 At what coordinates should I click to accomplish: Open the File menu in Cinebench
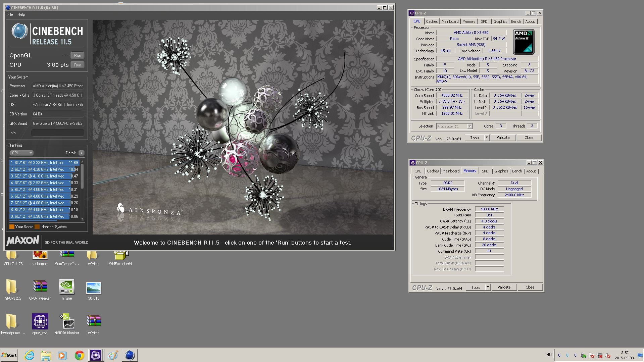click(10, 14)
